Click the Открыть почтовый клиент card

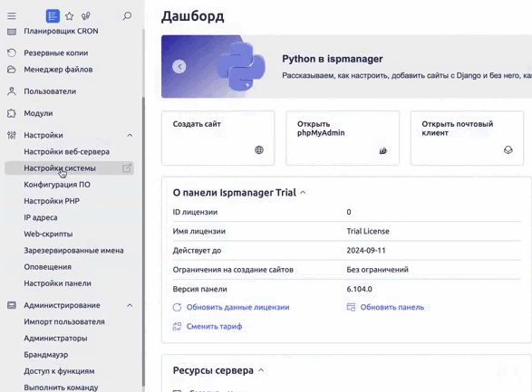tap(467, 139)
